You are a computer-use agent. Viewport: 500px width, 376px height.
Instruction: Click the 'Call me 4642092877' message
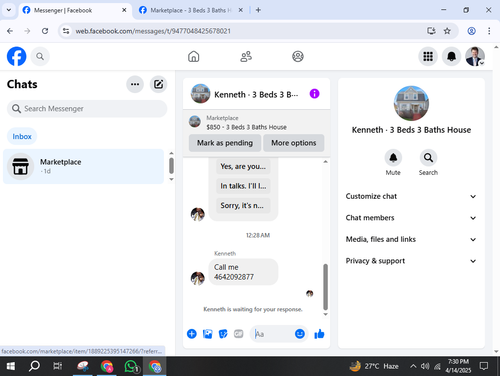(x=243, y=272)
